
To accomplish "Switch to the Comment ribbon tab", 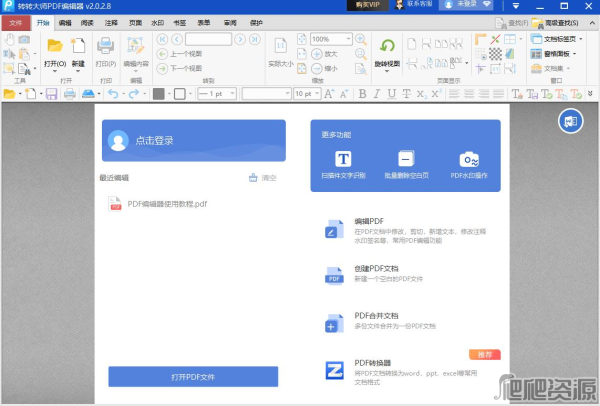I will click(x=111, y=23).
